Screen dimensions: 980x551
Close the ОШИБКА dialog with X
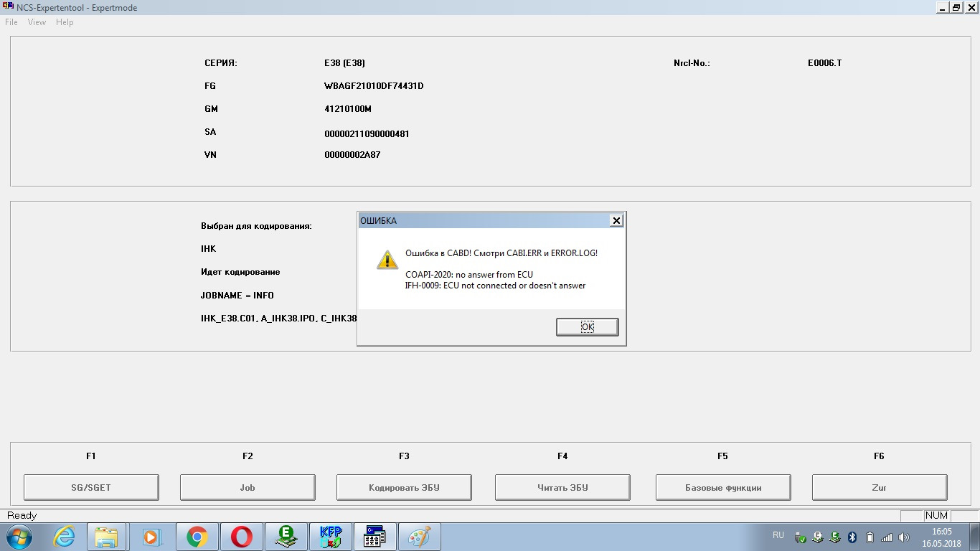click(616, 221)
